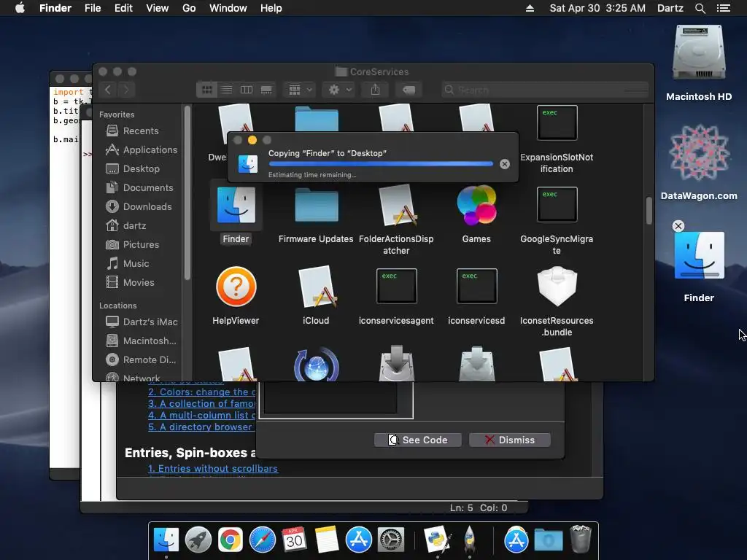Switch to list view in Finder toolbar
This screenshot has height=560, width=747.
pyautogui.click(x=226, y=90)
